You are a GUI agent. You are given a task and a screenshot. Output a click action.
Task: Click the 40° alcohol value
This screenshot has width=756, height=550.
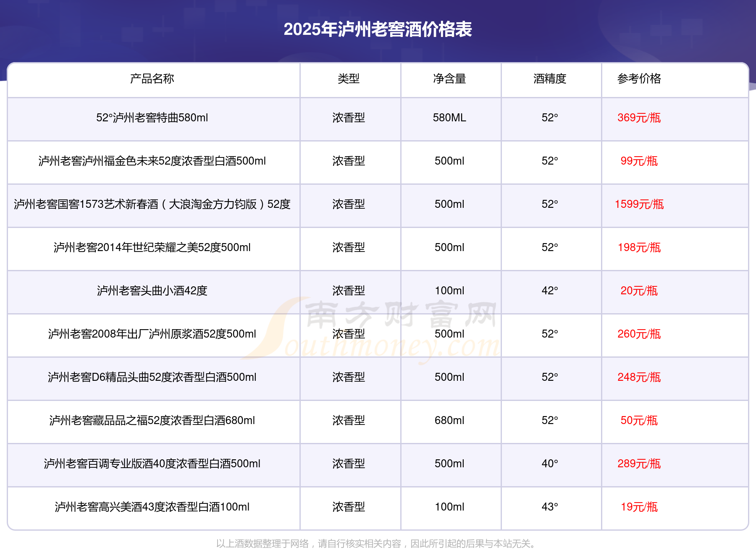[550, 464]
